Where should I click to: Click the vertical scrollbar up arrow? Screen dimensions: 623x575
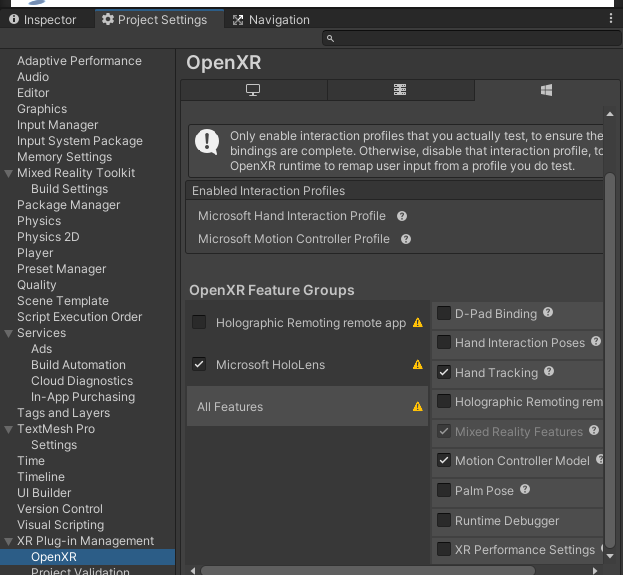point(610,114)
